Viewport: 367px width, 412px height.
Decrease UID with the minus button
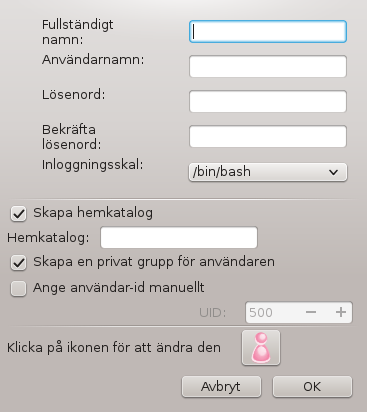pyautogui.click(x=311, y=312)
